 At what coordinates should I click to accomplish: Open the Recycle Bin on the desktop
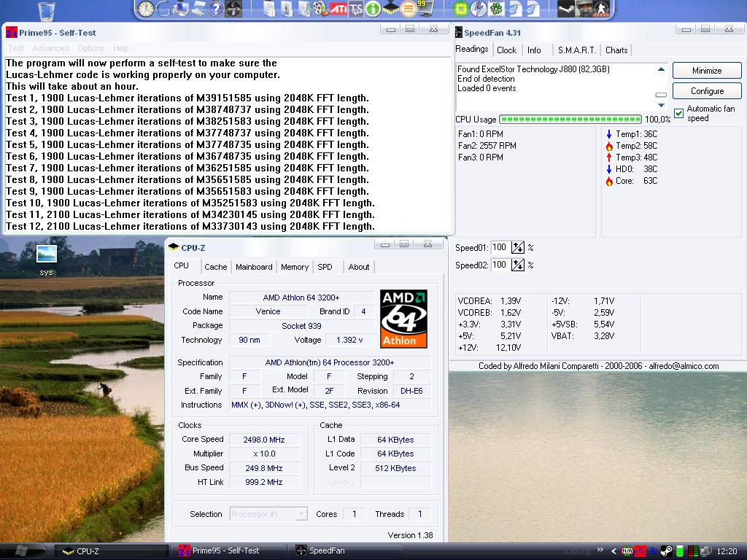click(x=46, y=10)
